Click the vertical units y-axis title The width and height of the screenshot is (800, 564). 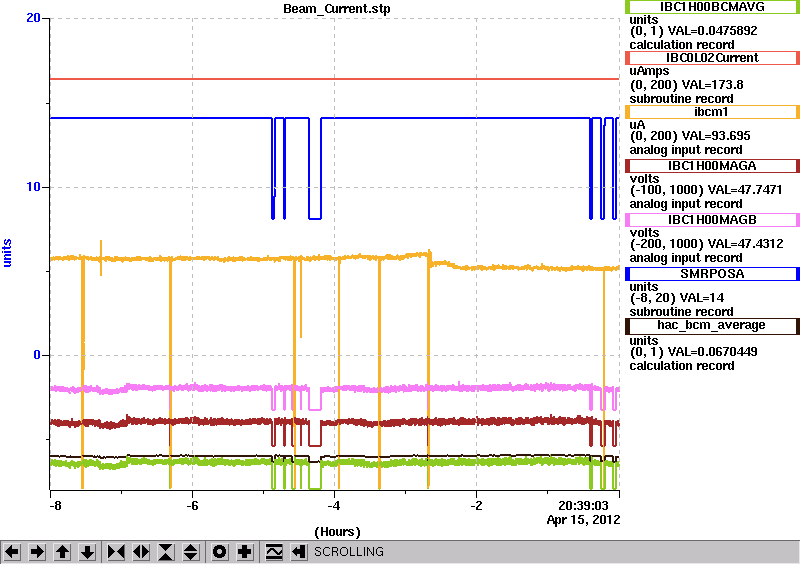7,253
